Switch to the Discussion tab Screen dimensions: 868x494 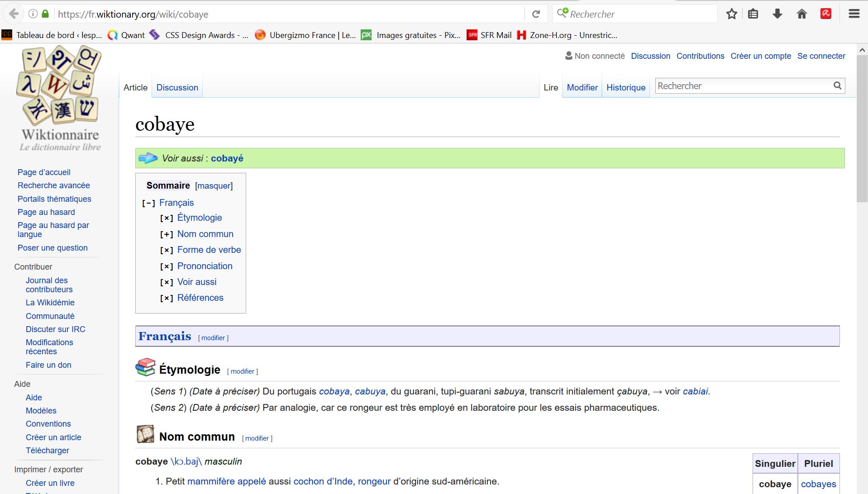(177, 88)
